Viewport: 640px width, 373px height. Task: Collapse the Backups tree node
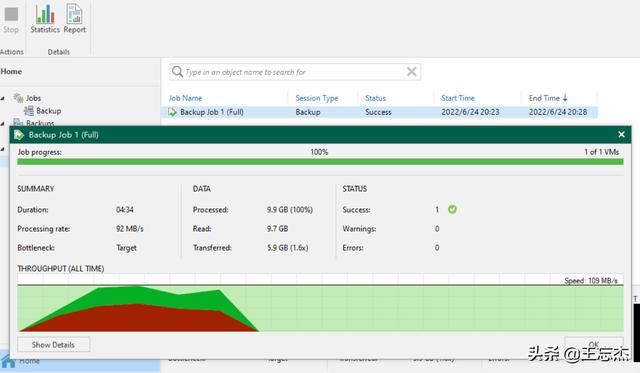tap(2, 123)
